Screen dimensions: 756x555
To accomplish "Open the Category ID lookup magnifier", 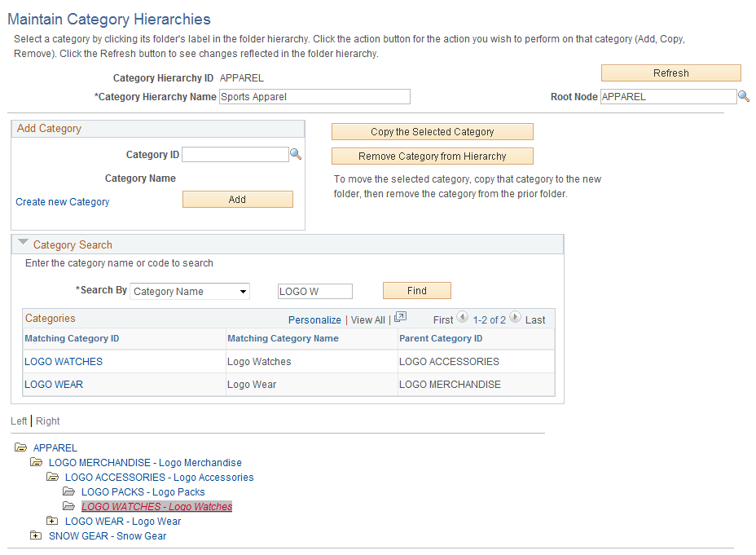I will coord(296,154).
